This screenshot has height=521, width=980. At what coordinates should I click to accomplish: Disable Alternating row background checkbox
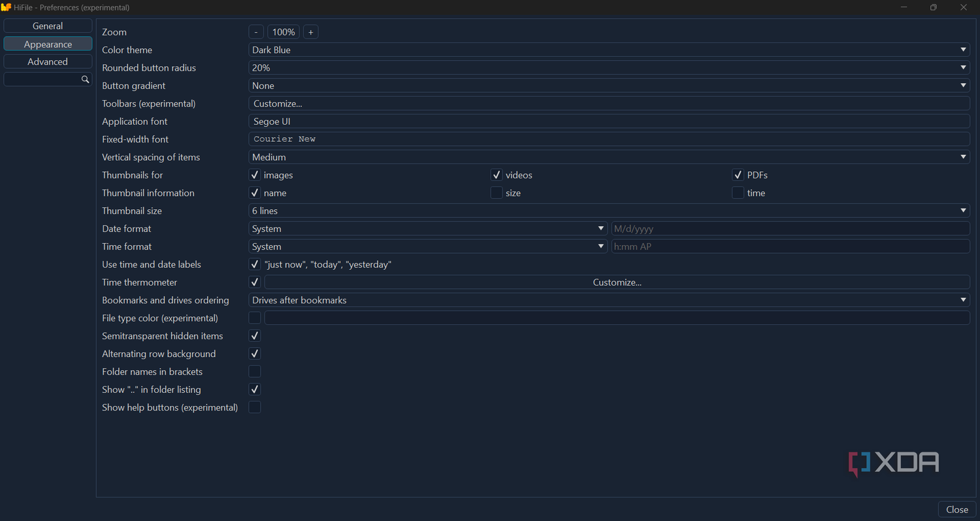click(255, 354)
